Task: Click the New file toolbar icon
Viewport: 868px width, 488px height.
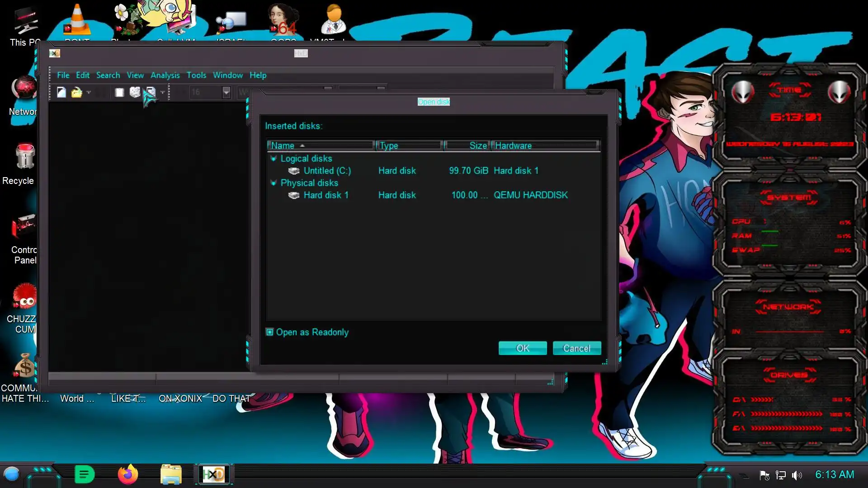Action: (x=61, y=92)
